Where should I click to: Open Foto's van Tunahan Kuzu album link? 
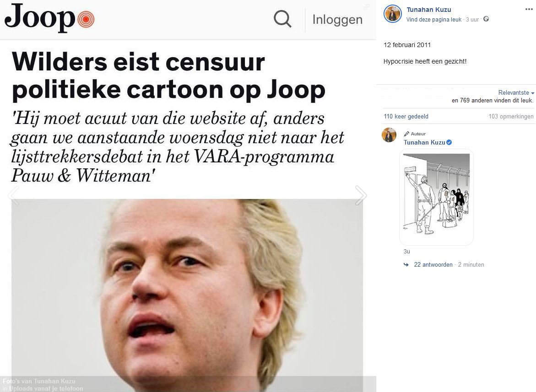click(39, 381)
